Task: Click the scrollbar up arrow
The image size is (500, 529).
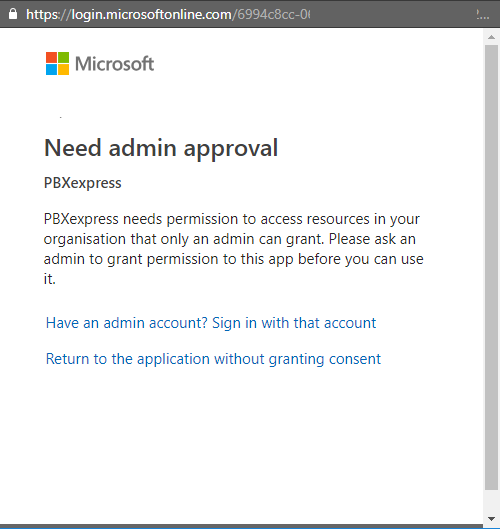Action: click(491, 37)
